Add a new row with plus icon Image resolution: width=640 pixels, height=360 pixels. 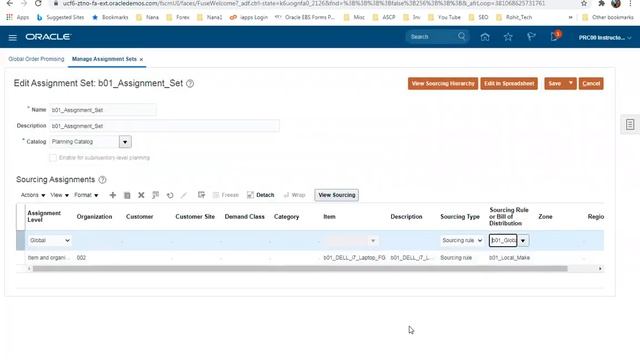click(x=113, y=195)
